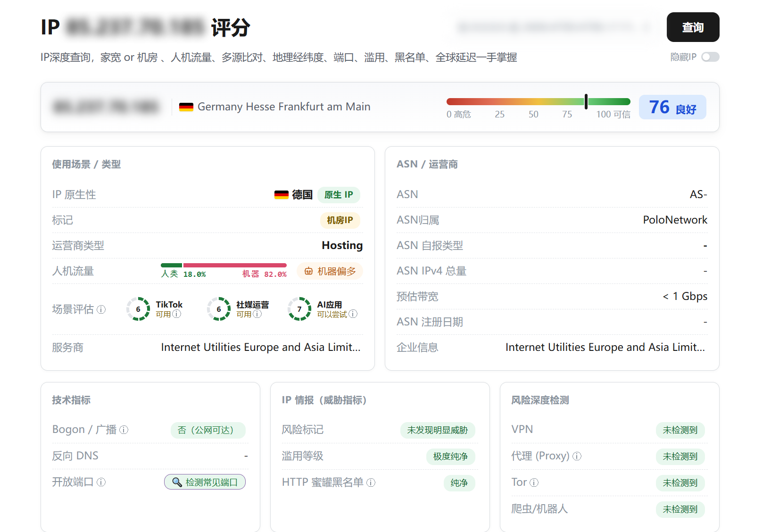Click the robot icon in 机器偏多 badge

[x=309, y=271]
